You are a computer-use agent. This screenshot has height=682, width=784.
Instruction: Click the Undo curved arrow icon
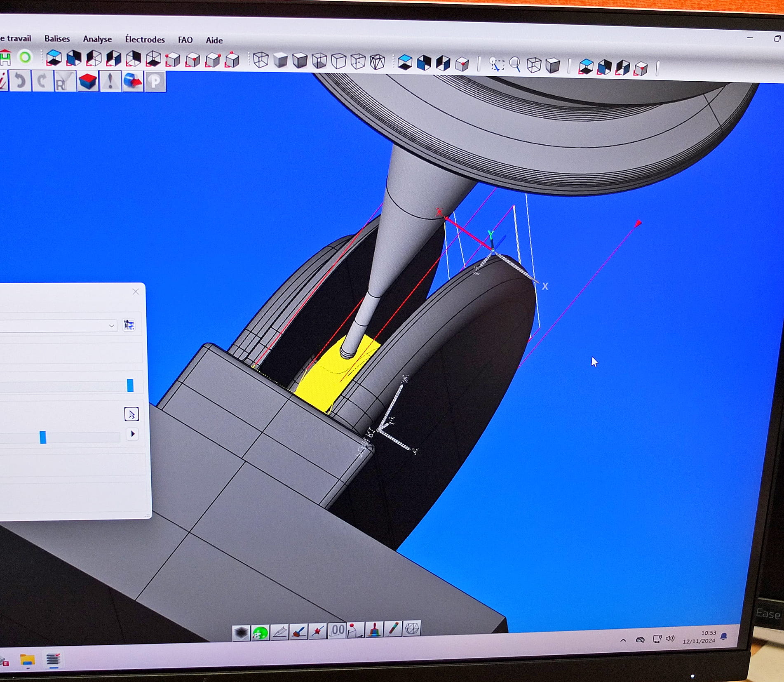pos(20,80)
